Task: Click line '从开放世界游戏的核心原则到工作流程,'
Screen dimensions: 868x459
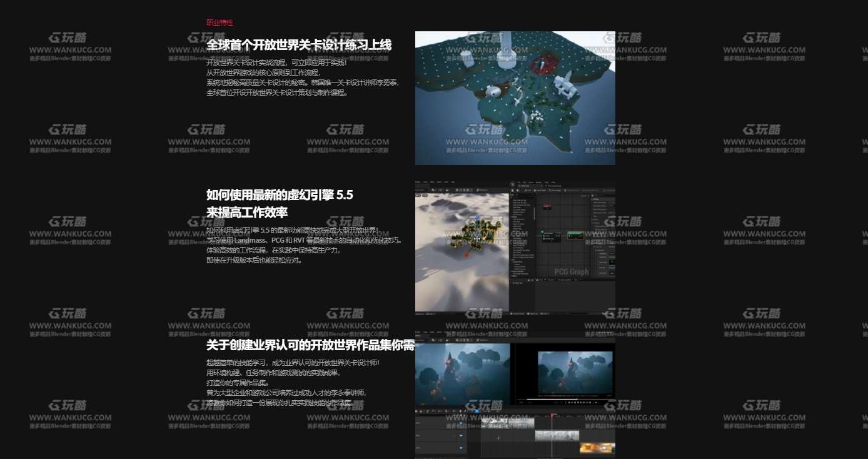Action: (263, 73)
